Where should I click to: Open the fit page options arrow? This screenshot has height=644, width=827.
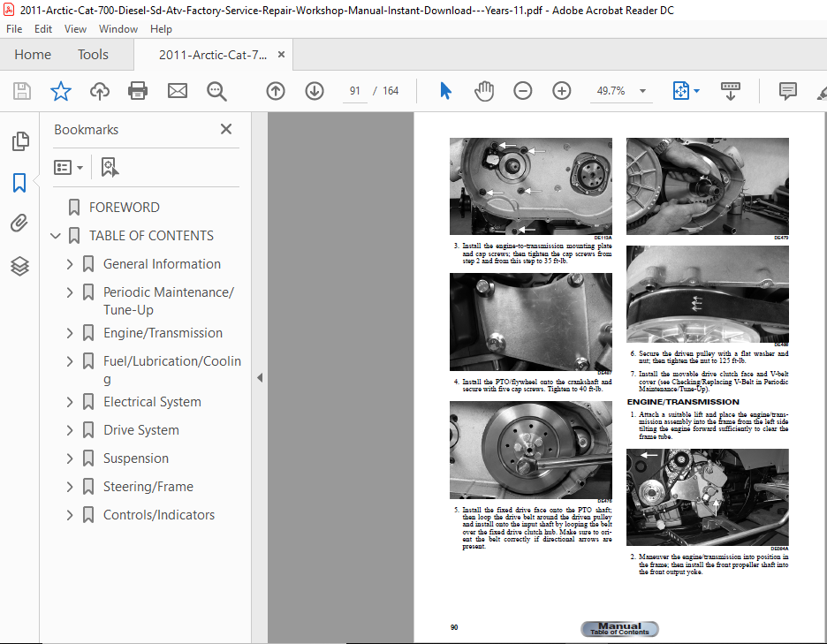pyautogui.click(x=697, y=91)
